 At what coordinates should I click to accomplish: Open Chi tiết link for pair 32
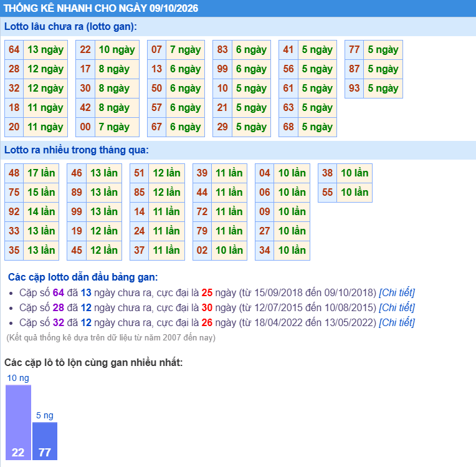tap(396, 322)
